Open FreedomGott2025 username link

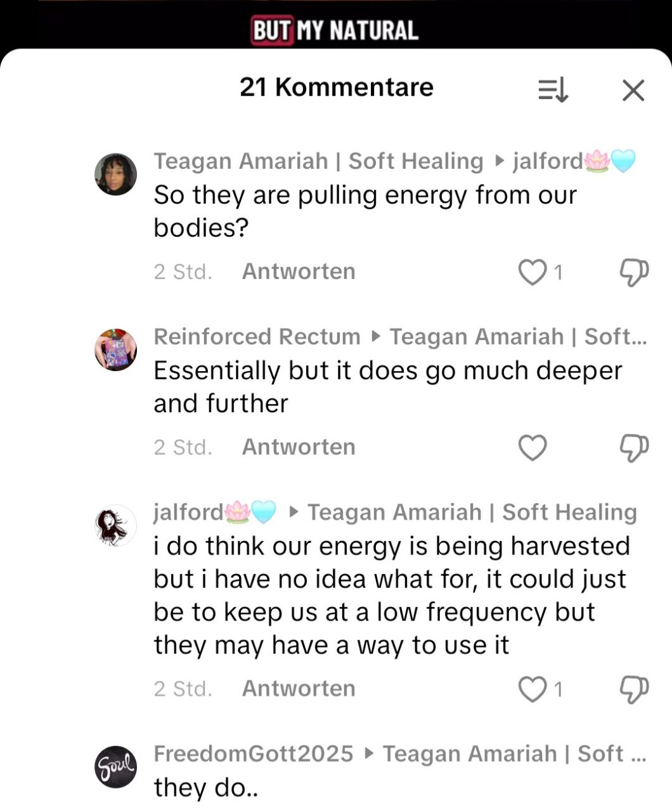click(x=253, y=754)
